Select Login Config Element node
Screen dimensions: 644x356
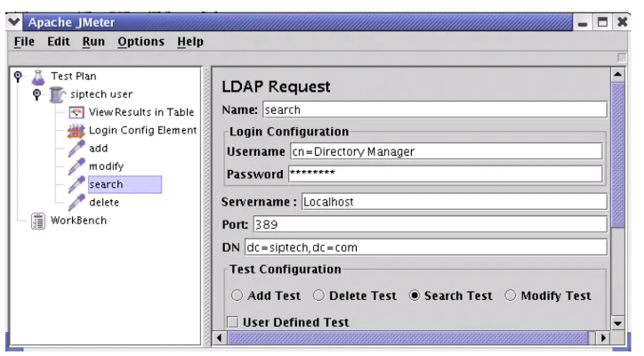tap(143, 130)
